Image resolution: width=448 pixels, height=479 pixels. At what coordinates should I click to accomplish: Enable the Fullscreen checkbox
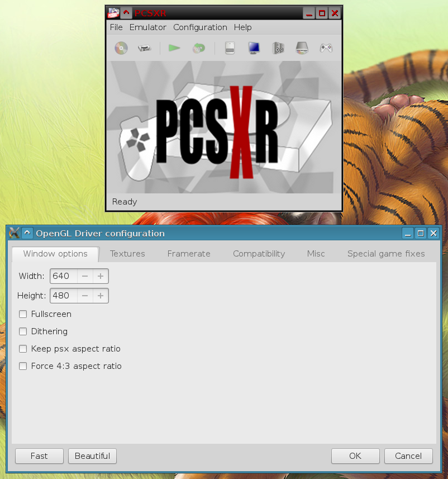click(x=23, y=314)
